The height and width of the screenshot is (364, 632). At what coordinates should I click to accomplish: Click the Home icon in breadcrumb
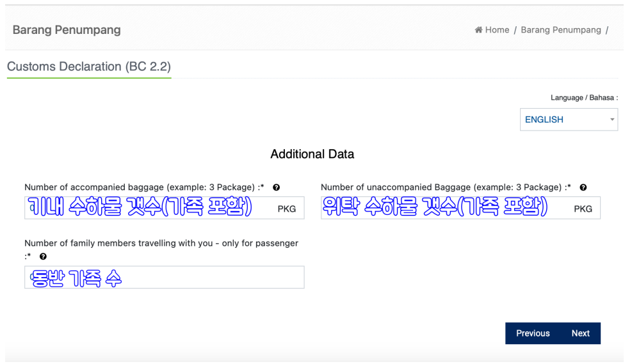(478, 30)
